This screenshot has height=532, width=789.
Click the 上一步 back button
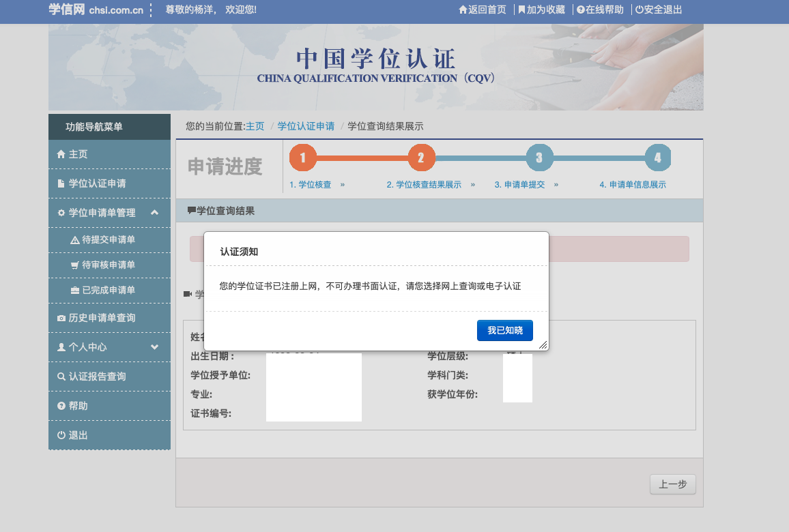click(672, 484)
